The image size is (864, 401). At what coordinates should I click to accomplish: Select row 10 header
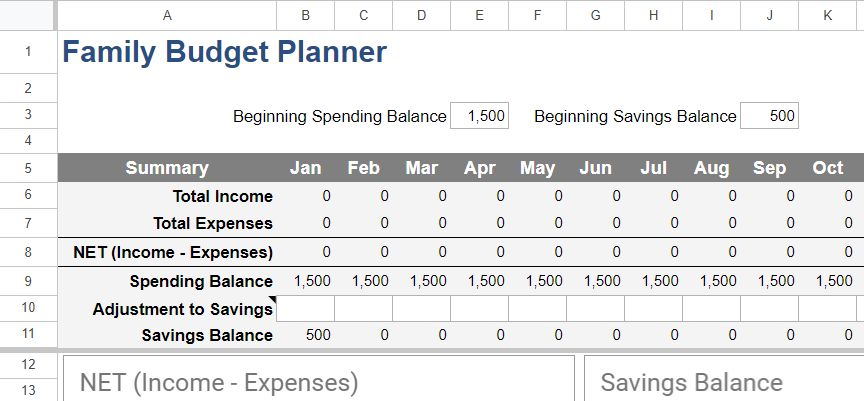coord(28,308)
